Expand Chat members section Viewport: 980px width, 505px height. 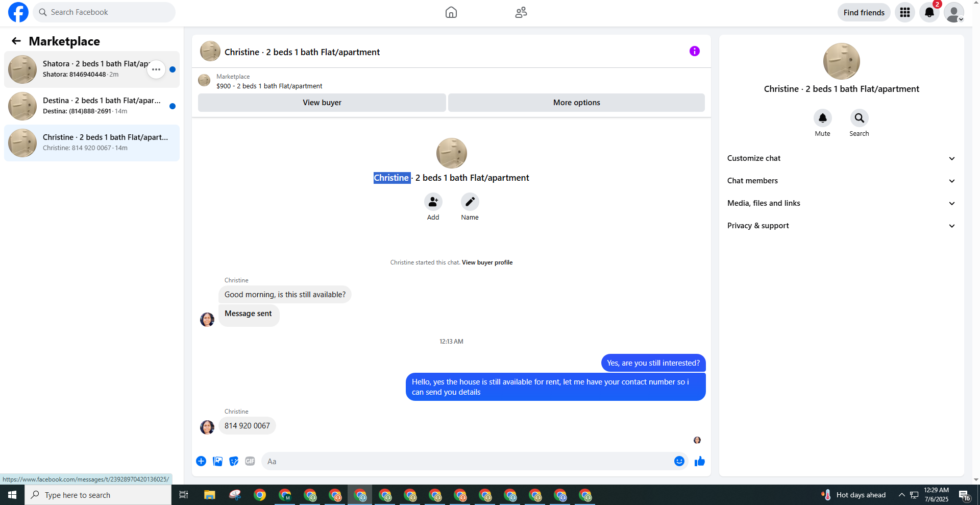(842, 181)
